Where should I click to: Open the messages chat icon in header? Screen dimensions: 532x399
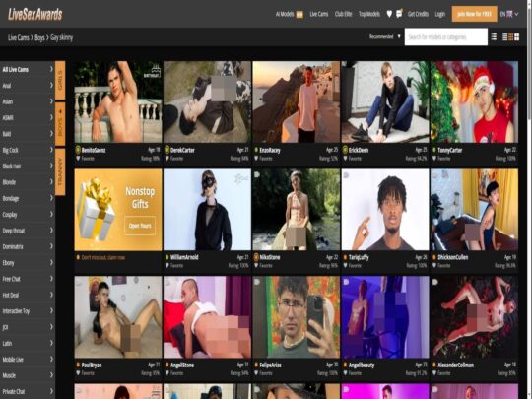(399, 14)
